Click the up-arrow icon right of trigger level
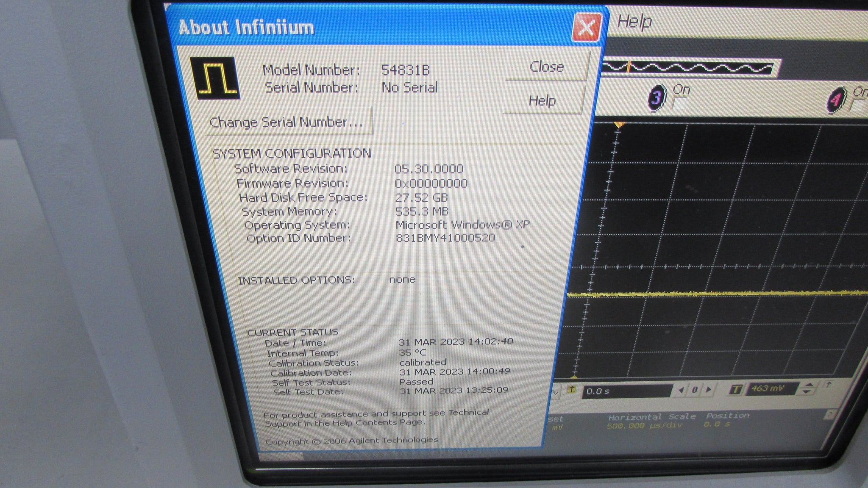 point(829,385)
